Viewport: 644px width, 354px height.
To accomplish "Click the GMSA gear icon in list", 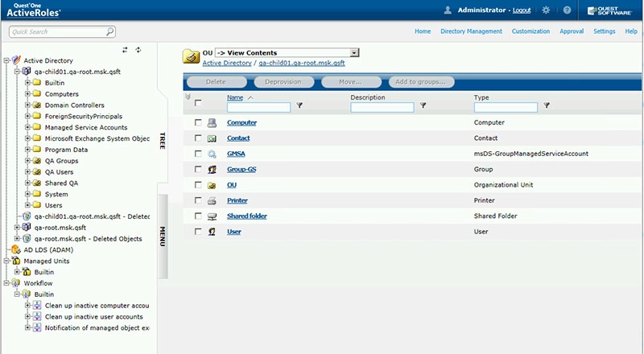I will (x=212, y=154).
